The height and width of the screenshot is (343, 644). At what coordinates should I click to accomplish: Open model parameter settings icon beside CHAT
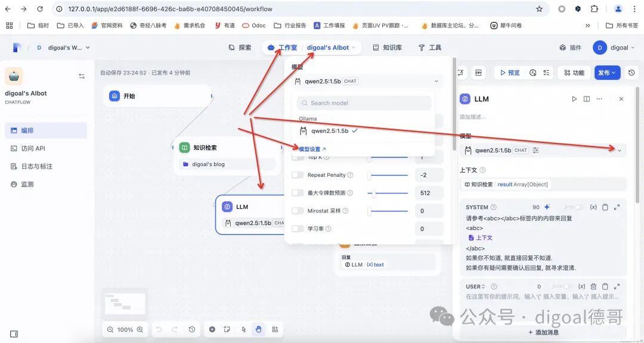coord(535,150)
